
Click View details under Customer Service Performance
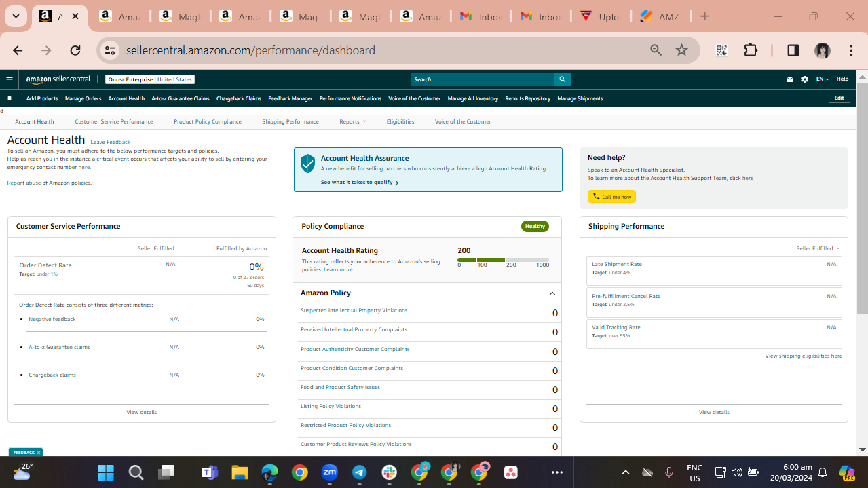click(x=141, y=412)
